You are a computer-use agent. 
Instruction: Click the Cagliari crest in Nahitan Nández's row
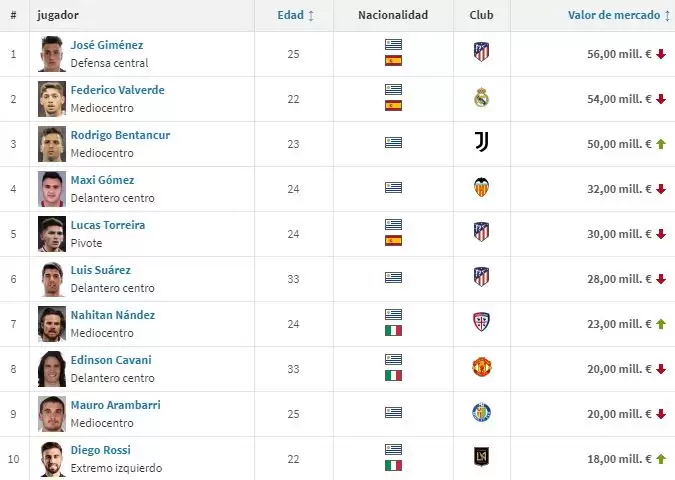click(x=481, y=322)
